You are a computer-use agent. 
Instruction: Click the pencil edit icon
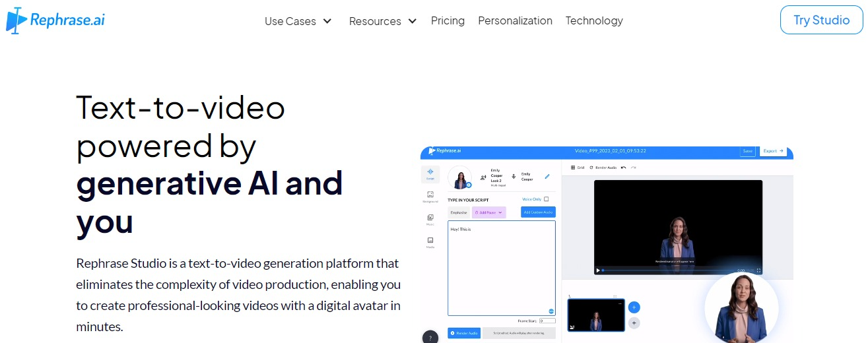547,176
